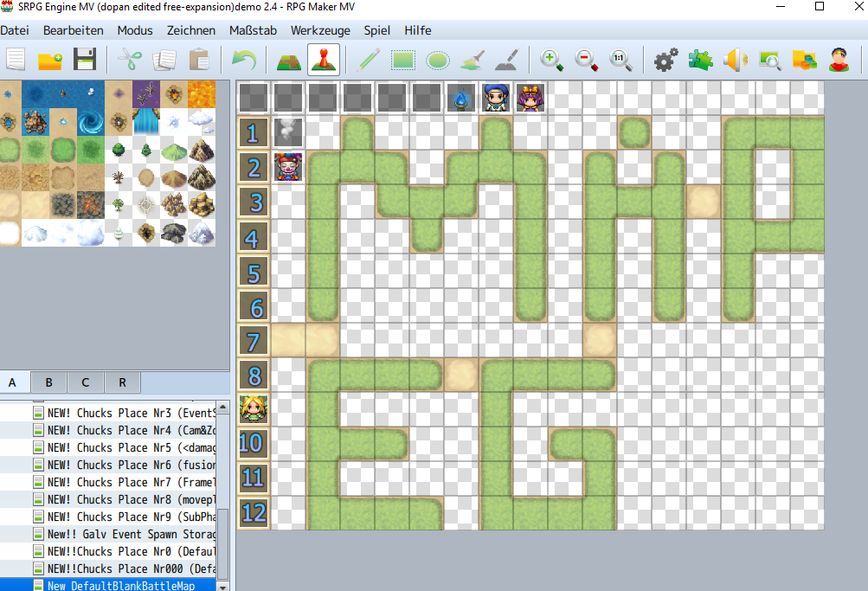Switch to tileset tab C
This screenshot has height=591, width=868.
tap(86, 382)
